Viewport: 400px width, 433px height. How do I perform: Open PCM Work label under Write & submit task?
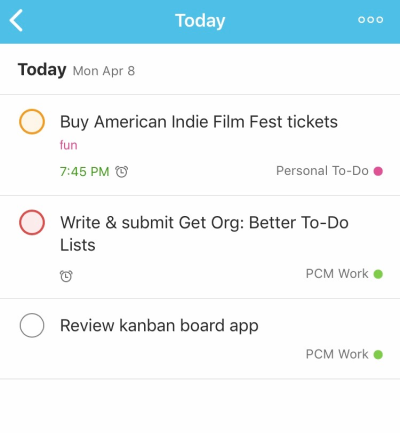pyautogui.click(x=337, y=274)
